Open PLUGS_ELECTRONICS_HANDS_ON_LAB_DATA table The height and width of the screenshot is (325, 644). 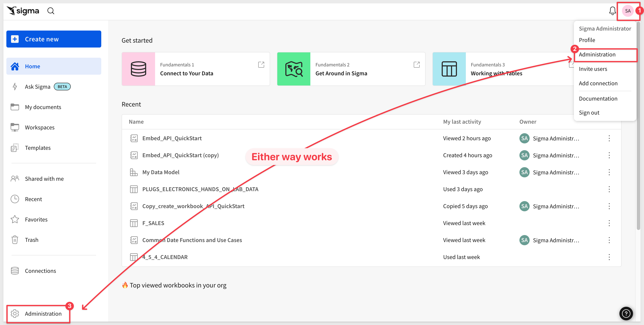(x=200, y=189)
